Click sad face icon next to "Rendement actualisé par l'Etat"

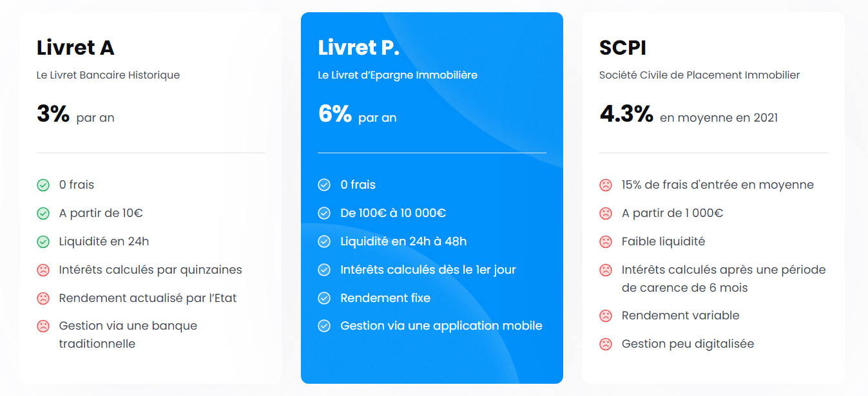pyautogui.click(x=43, y=299)
